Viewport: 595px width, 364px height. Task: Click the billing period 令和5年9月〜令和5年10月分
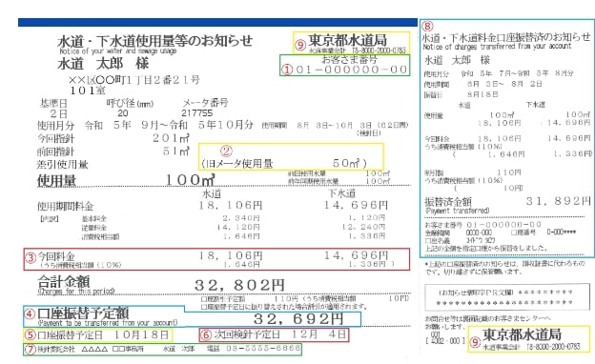point(169,125)
